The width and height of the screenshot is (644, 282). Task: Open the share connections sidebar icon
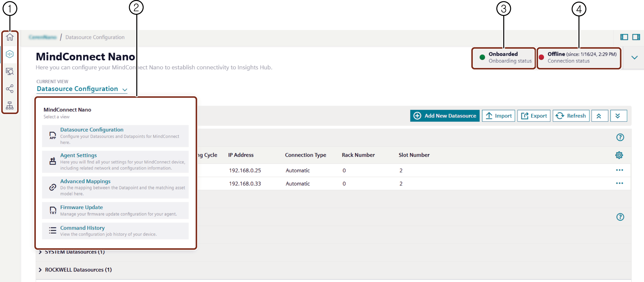point(10,89)
